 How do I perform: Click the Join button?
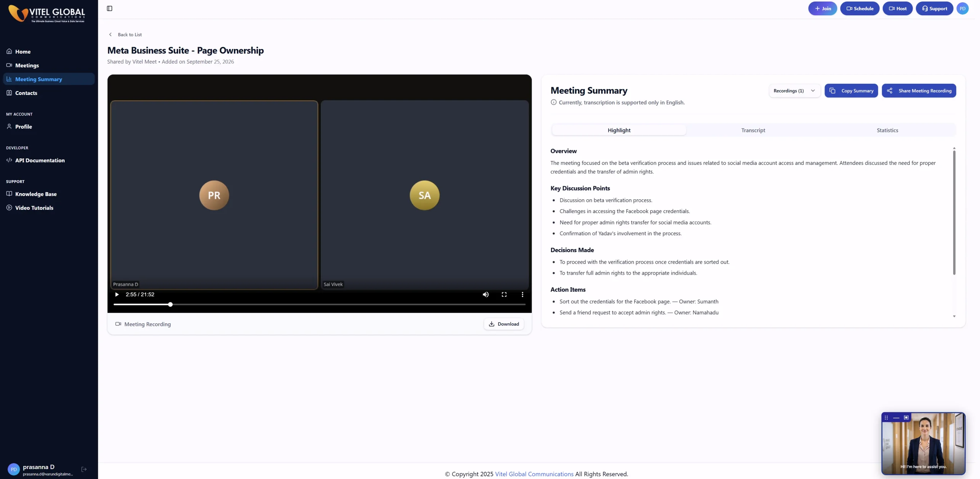coord(822,8)
